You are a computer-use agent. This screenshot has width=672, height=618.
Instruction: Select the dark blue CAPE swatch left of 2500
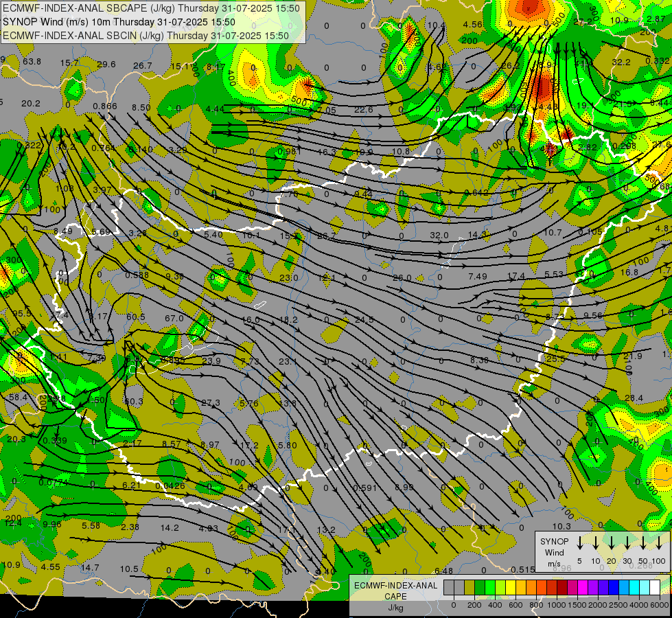613,587
